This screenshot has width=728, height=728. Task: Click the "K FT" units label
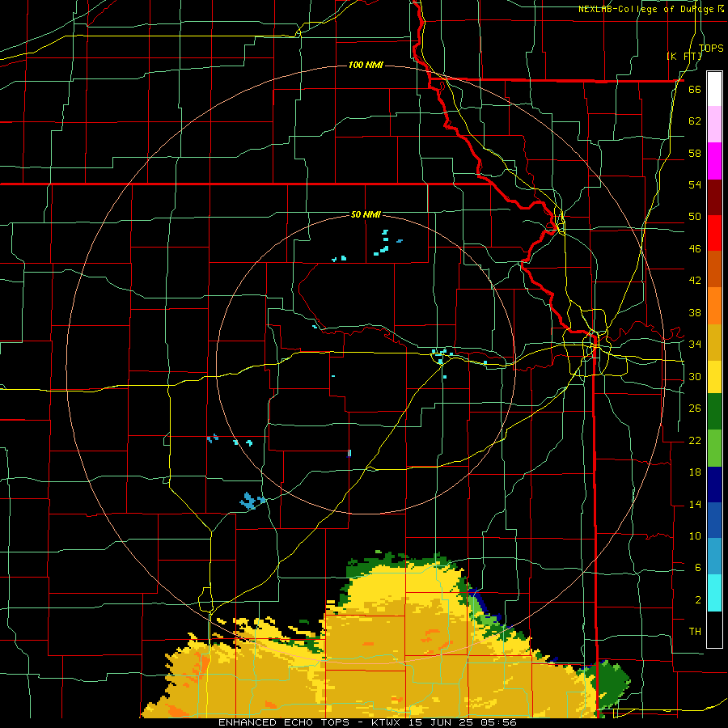[x=684, y=56]
